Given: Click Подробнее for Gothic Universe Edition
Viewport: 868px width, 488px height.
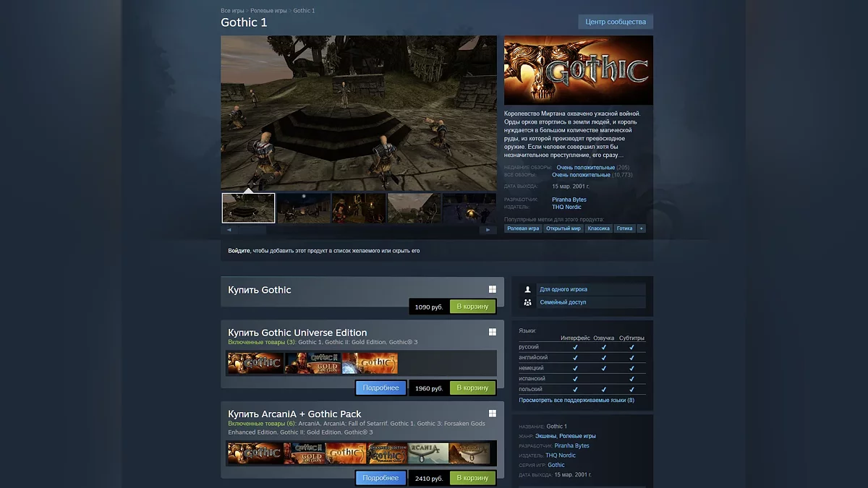Looking at the screenshot, I should coord(381,388).
